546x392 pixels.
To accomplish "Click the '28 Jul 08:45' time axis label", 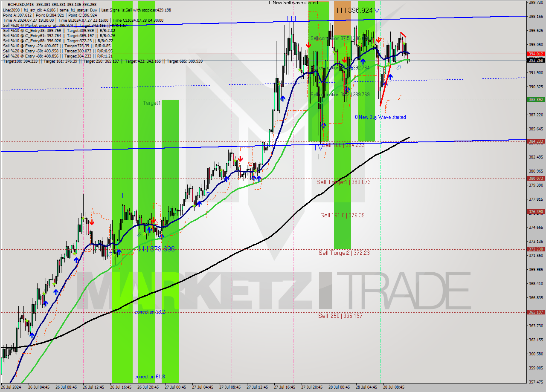I will click(394, 387).
